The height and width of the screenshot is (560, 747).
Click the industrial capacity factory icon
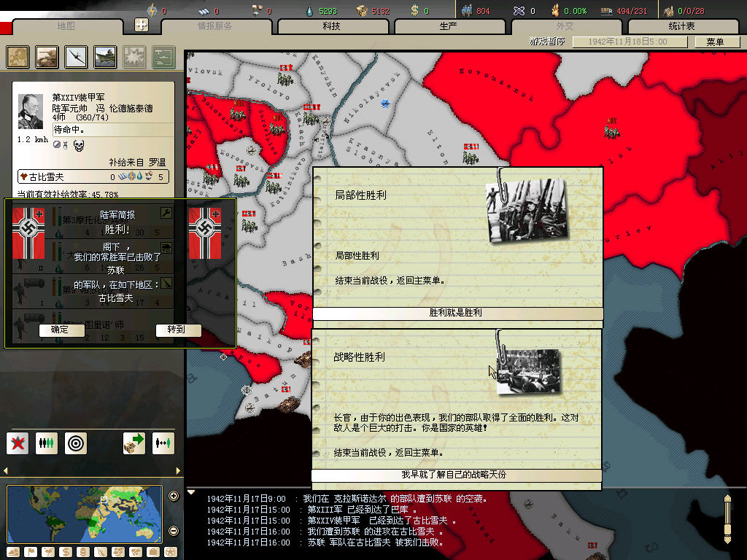668,10
